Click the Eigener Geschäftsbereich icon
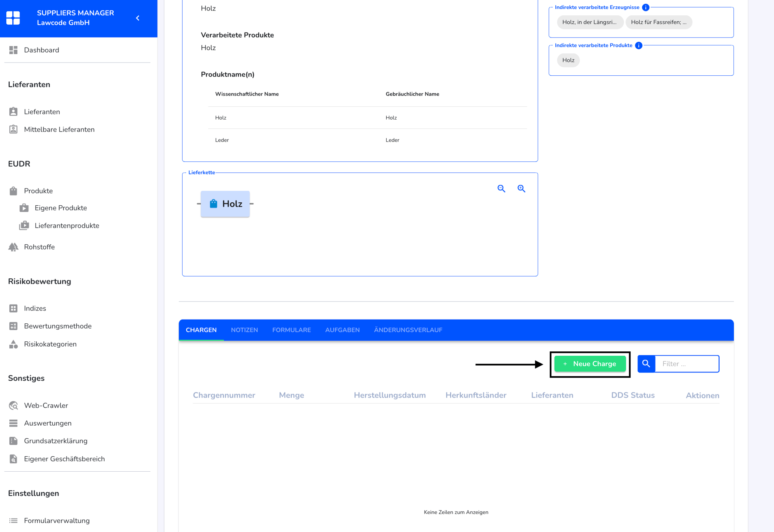774x532 pixels. 13,459
